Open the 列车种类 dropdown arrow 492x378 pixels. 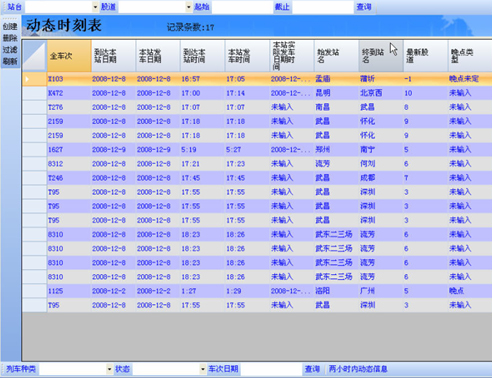tap(109, 369)
